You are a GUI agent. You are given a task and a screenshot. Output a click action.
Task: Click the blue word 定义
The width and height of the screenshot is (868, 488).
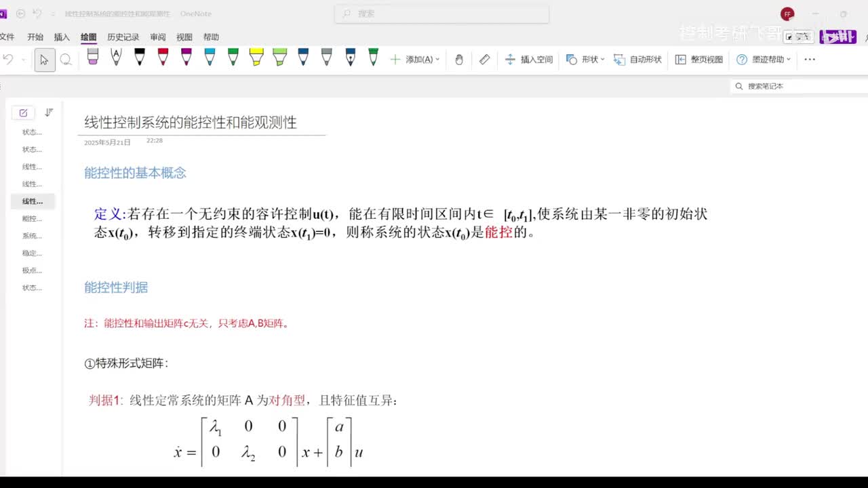point(108,214)
